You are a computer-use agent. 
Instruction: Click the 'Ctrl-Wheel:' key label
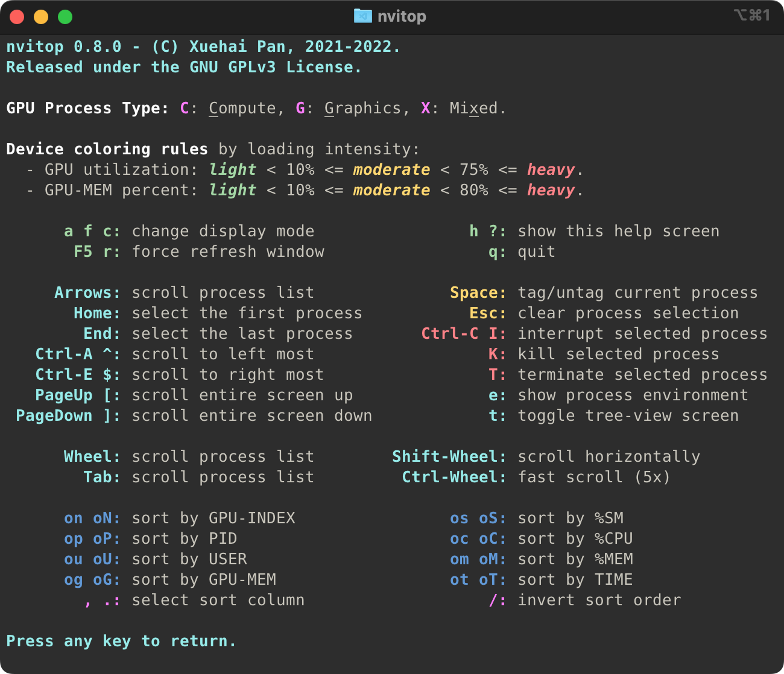(x=454, y=477)
